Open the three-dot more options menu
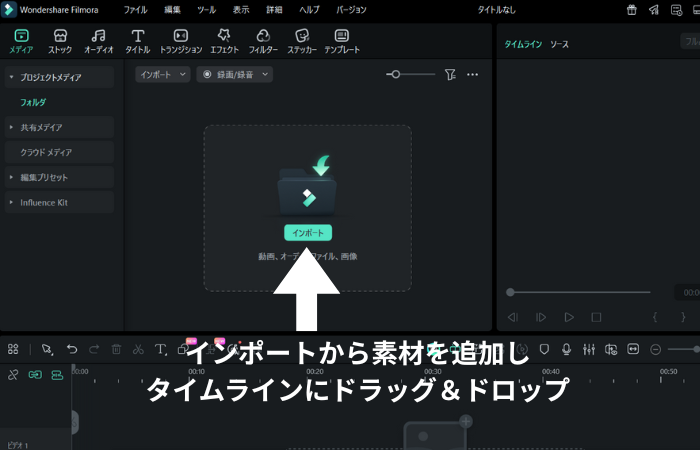 [x=472, y=75]
